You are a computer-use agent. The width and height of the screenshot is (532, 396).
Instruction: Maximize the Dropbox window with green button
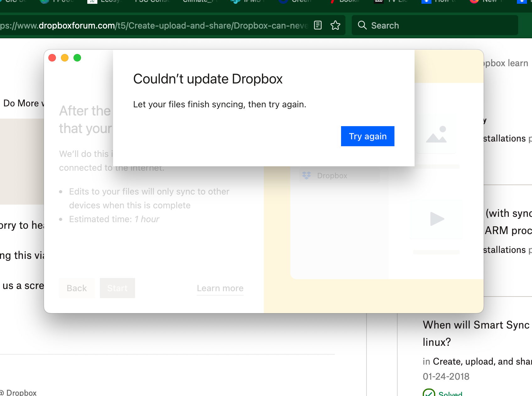[x=77, y=58]
